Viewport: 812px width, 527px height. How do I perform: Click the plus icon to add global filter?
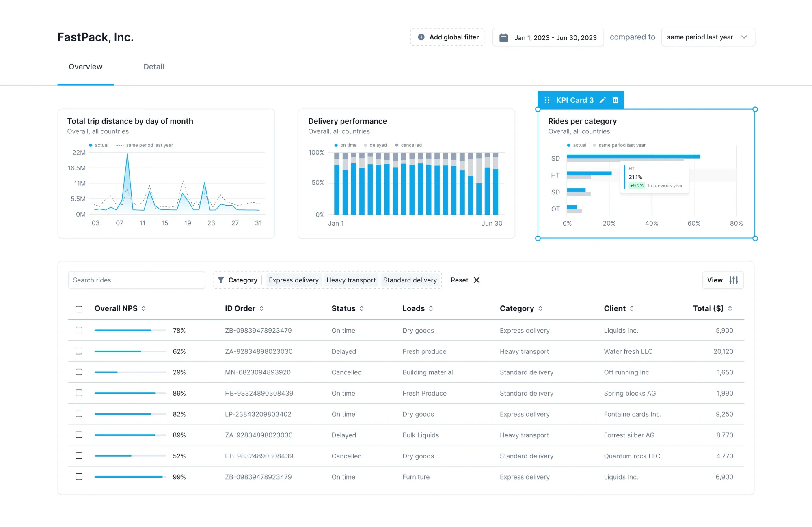point(421,37)
